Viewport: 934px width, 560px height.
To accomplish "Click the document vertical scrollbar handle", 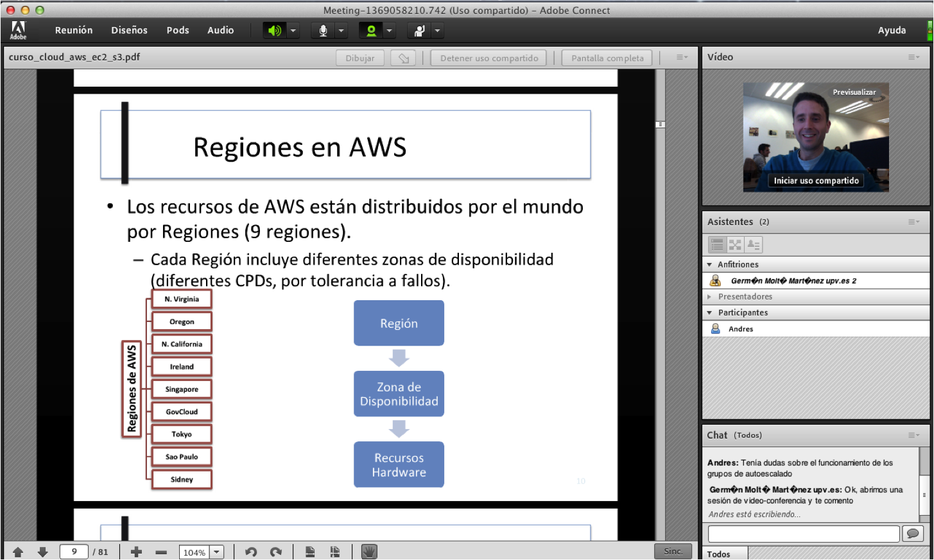I will tap(660, 124).
